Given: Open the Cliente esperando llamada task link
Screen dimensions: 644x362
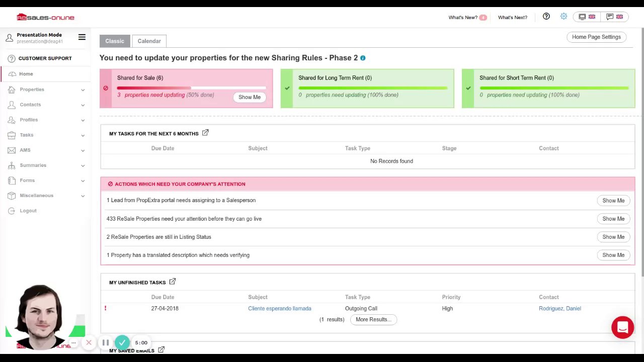Looking at the screenshot, I should tap(280, 309).
